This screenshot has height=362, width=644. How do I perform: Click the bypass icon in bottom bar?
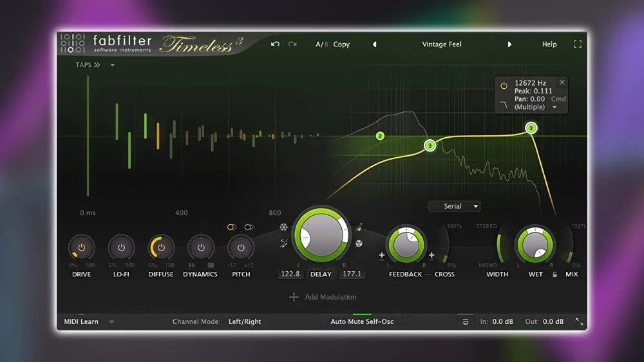coord(466,321)
